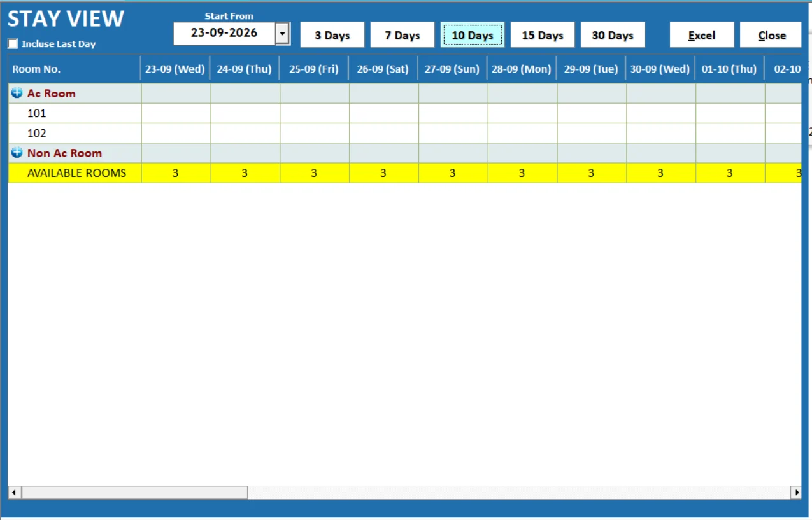Viewport: 812px width, 520px height.
Task: Export stay view to Excel
Action: pyautogui.click(x=702, y=35)
